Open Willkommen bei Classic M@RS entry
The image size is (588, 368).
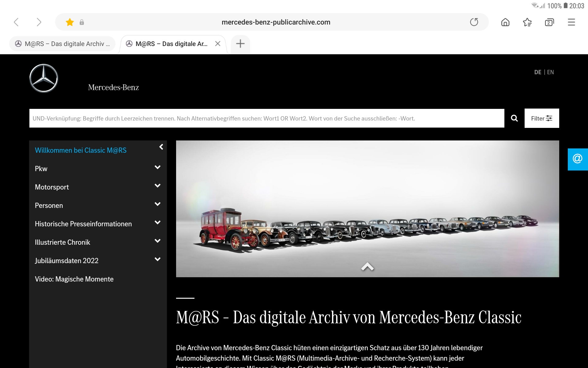(x=81, y=150)
